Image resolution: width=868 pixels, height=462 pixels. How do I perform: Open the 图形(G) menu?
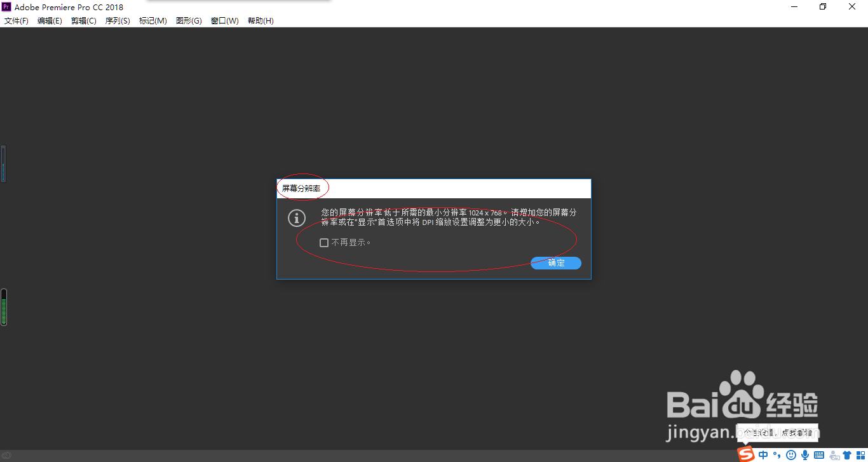click(x=188, y=20)
